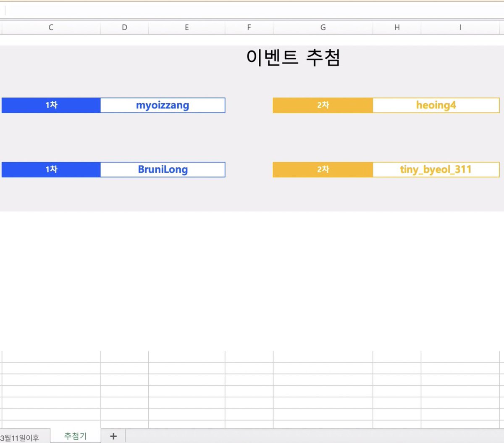504x443 pixels.
Task: Select column C header
Action: tap(51, 27)
